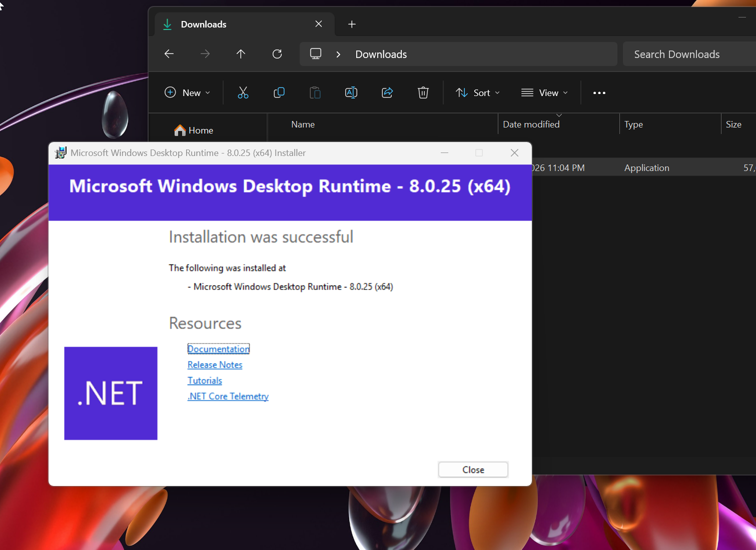Click the Close button in installer
756x550 pixels.
473,469
